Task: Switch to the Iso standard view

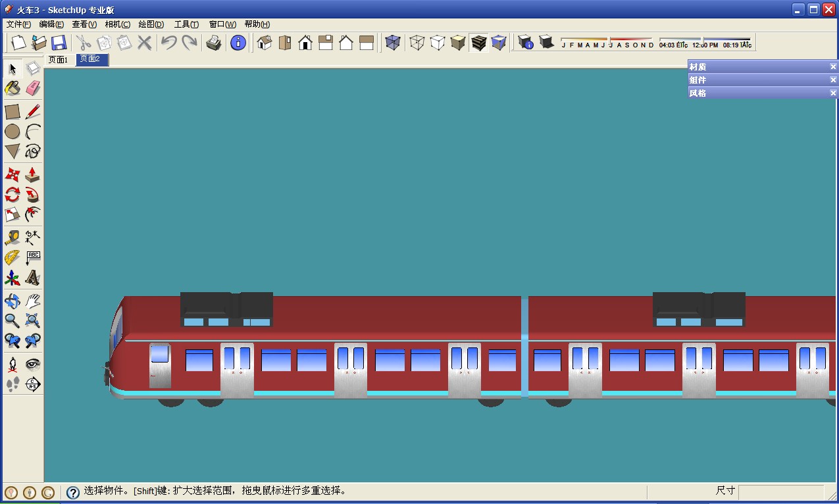Action: [265, 43]
